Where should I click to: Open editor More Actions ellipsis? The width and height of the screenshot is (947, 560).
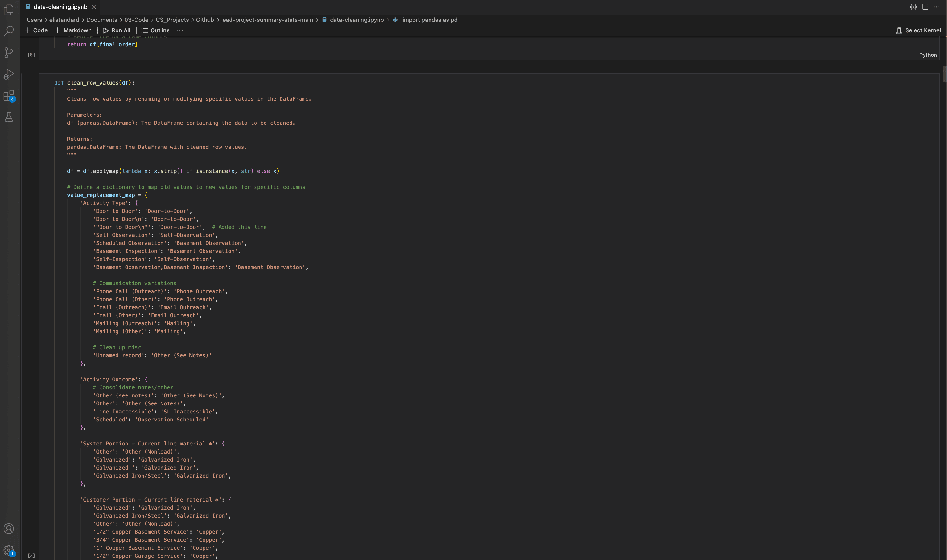coord(937,7)
